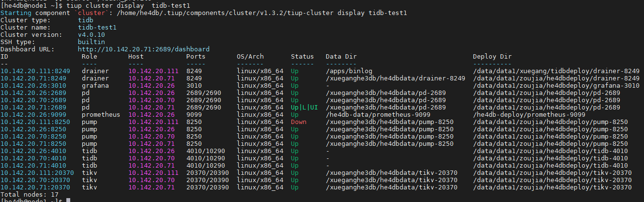Click the Down status of pump 10.142.20.111

(x=299, y=122)
